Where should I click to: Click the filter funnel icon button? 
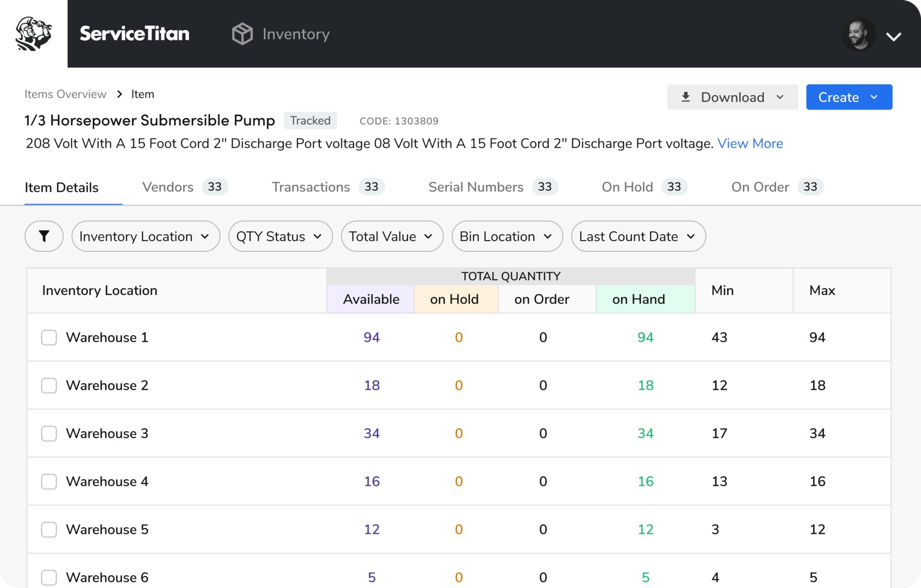click(44, 236)
